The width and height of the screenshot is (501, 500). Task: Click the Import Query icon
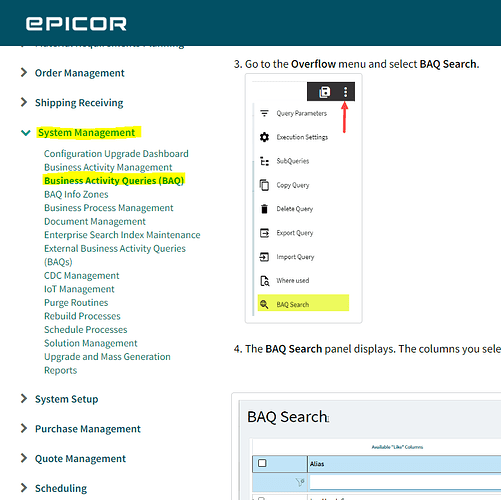point(264,257)
